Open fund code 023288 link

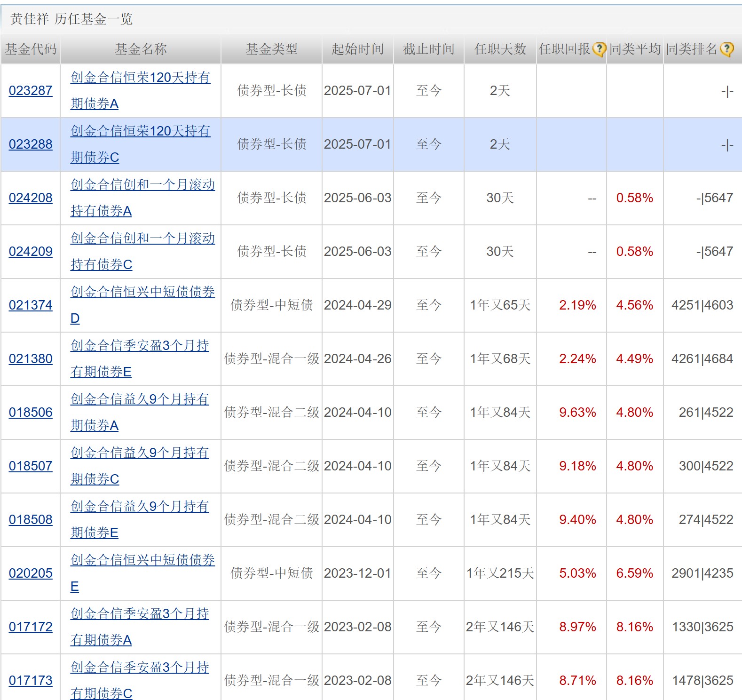(31, 144)
